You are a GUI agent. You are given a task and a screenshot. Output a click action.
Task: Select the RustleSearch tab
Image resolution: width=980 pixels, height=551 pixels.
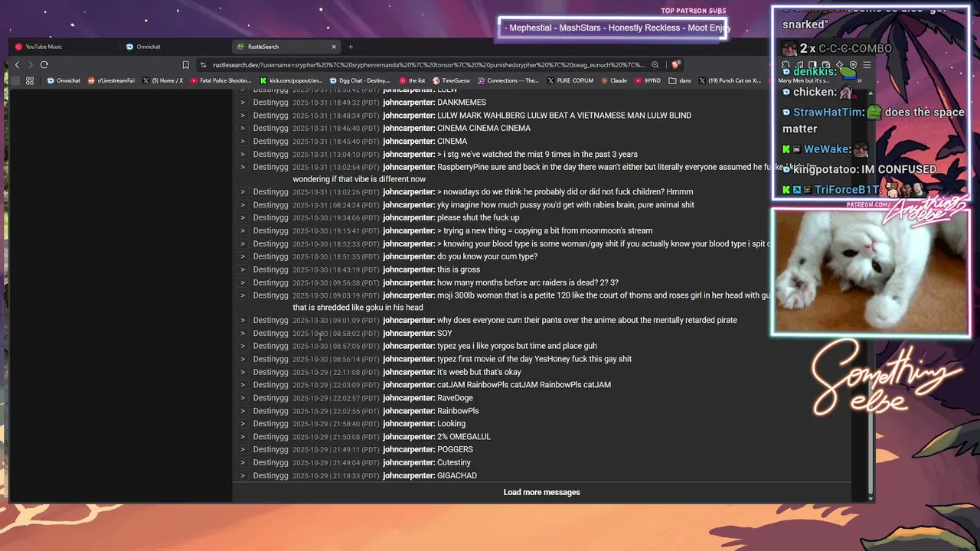coord(286,47)
